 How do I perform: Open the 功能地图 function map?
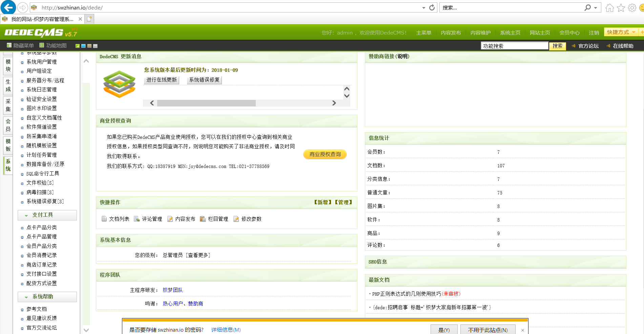[53, 45]
